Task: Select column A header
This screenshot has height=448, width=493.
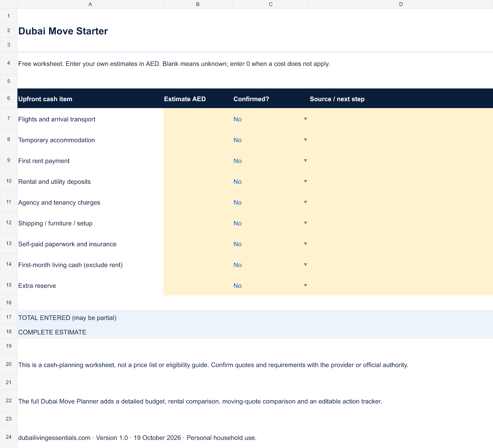Action: (90, 4)
